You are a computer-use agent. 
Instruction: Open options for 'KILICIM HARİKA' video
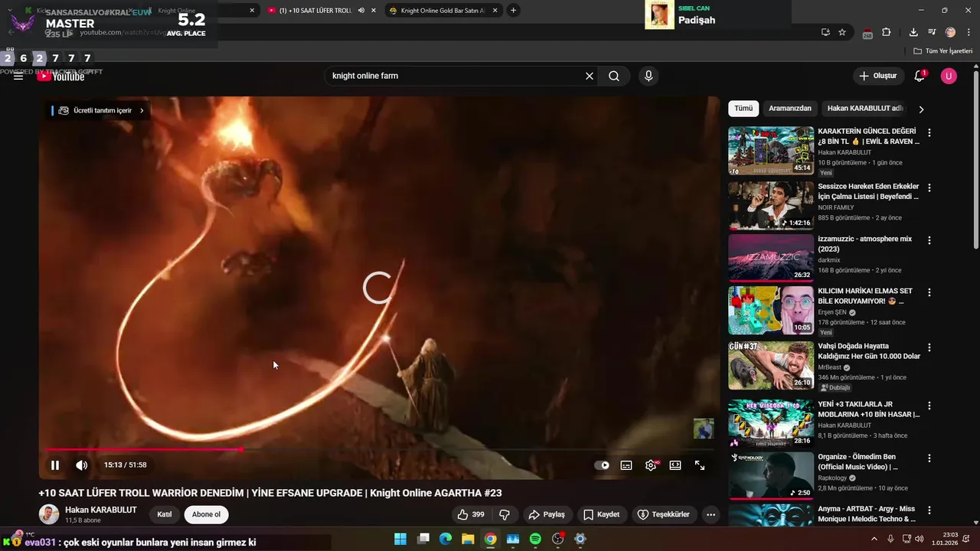click(x=929, y=292)
